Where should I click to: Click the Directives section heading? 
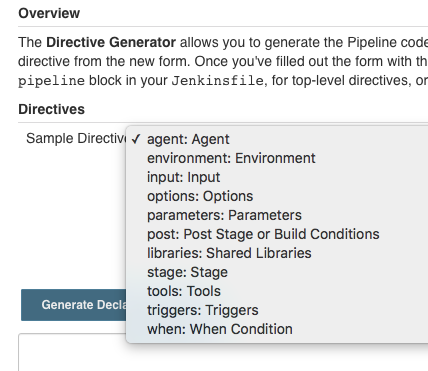point(51,109)
